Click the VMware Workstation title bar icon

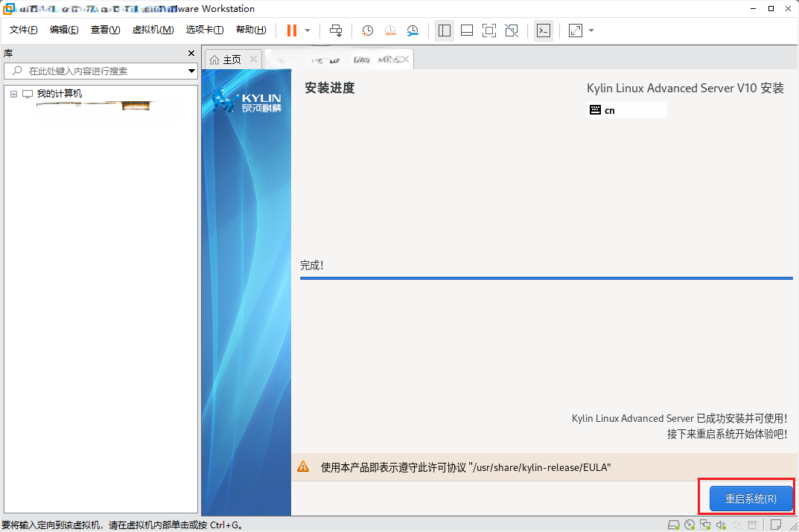(x=9, y=9)
